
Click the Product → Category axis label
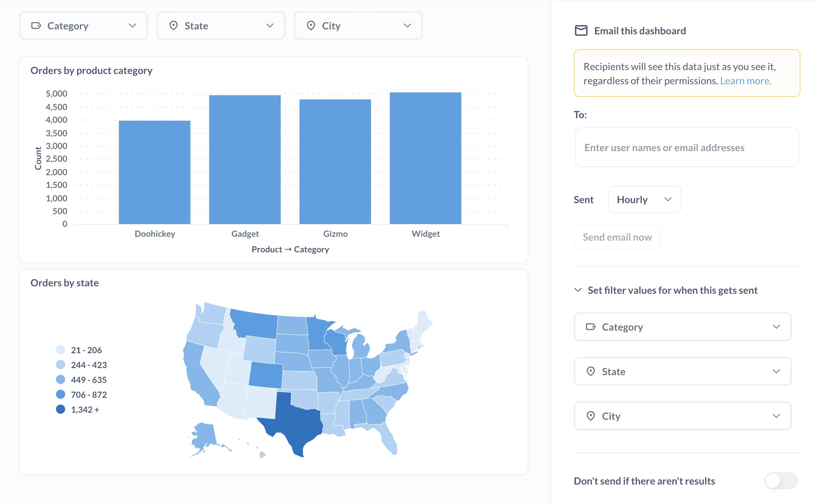pos(290,249)
